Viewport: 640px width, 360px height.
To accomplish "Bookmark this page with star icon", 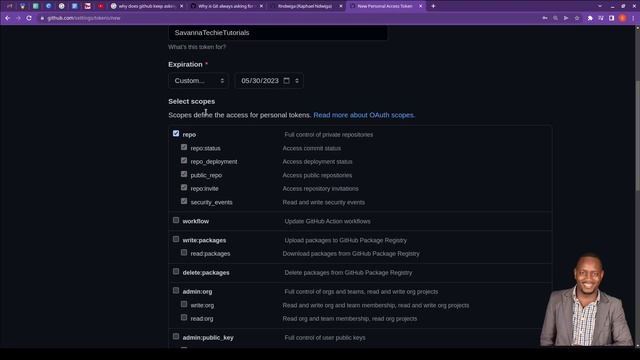I will [x=577, y=18].
